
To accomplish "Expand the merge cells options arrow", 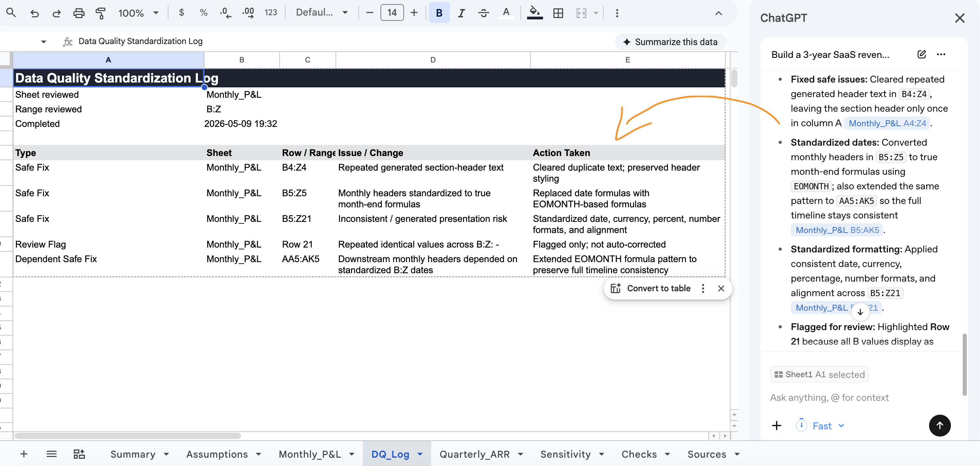I will tap(596, 13).
